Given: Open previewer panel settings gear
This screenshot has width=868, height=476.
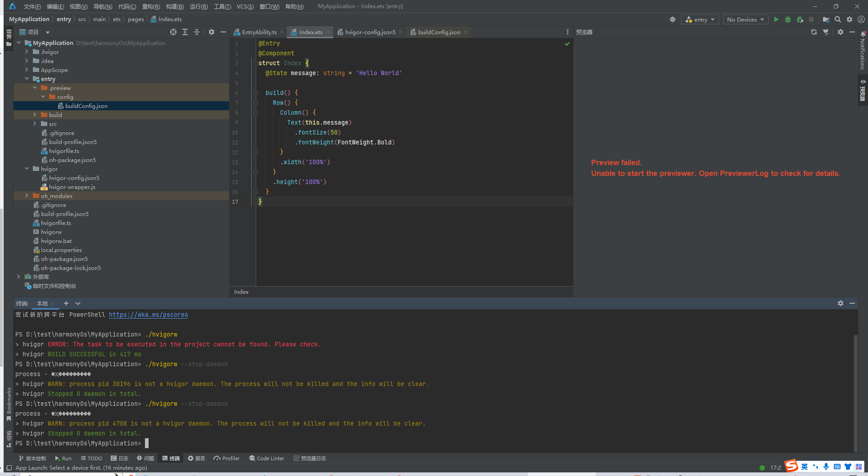Looking at the screenshot, I should [x=840, y=32].
